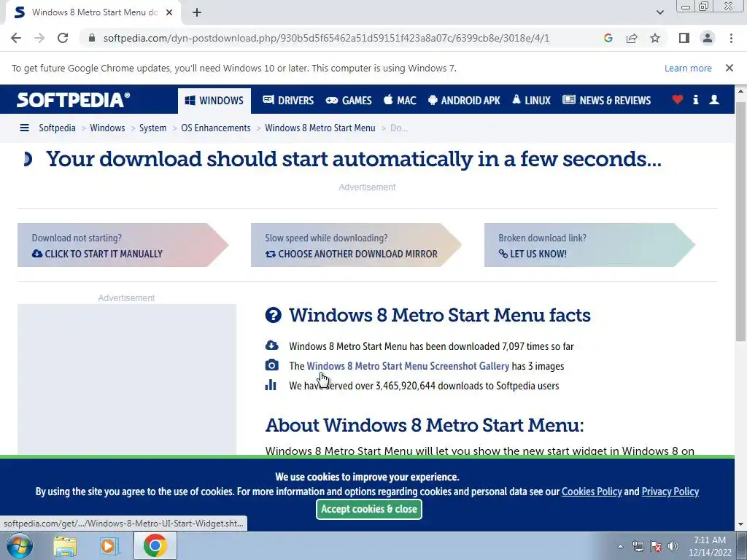This screenshot has width=747, height=560.
Task: Open the Cookies Policy link
Action: pyautogui.click(x=592, y=491)
